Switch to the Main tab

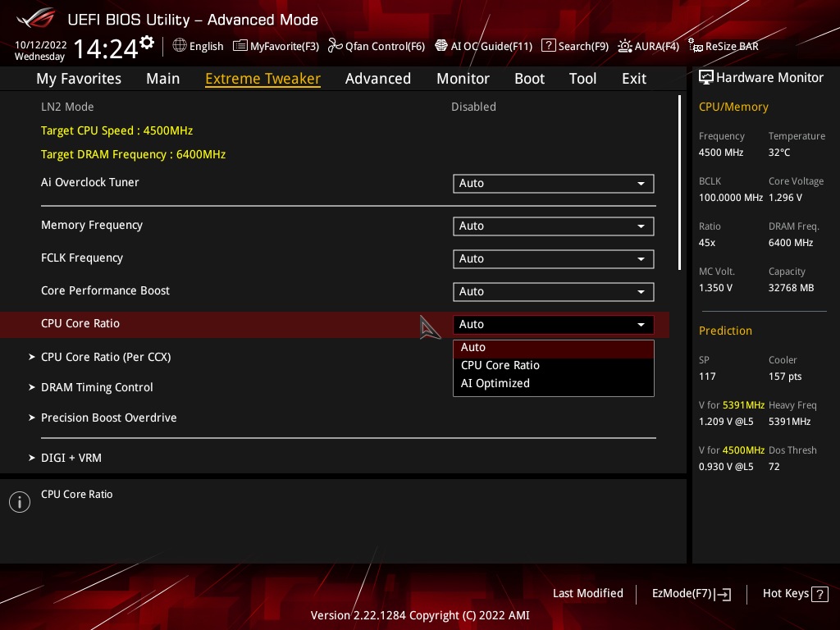tap(163, 79)
